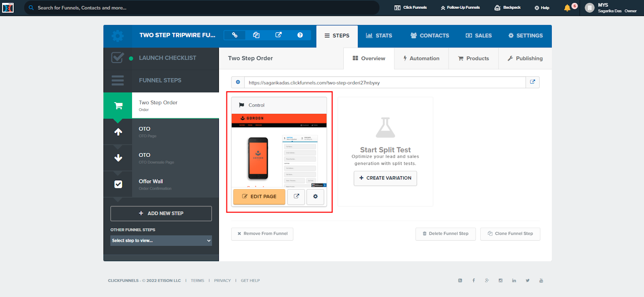Switch to the STEPS tab
644x297 pixels.
tap(337, 36)
